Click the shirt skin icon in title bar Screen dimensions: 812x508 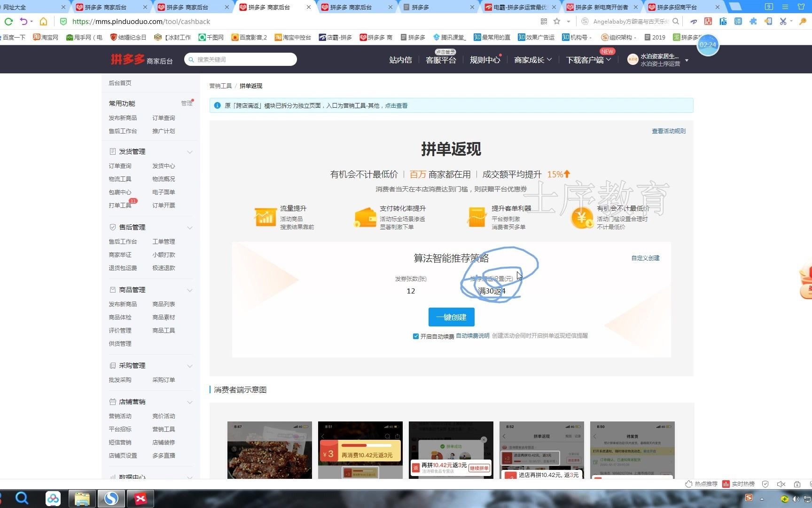(801, 7)
